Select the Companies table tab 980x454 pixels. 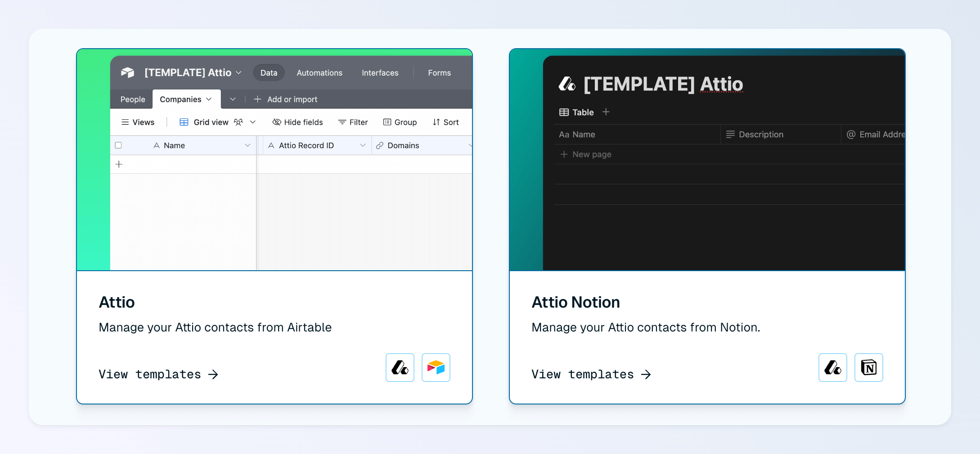tap(186, 99)
